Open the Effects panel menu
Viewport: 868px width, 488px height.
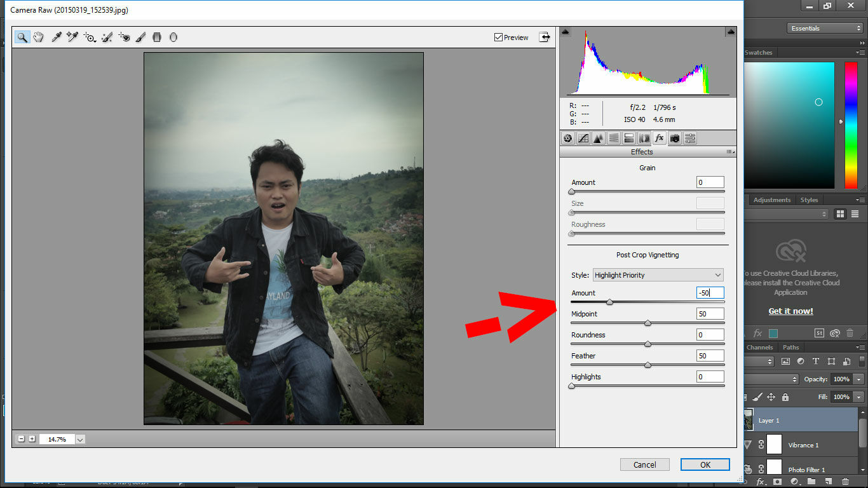pyautogui.click(x=728, y=152)
